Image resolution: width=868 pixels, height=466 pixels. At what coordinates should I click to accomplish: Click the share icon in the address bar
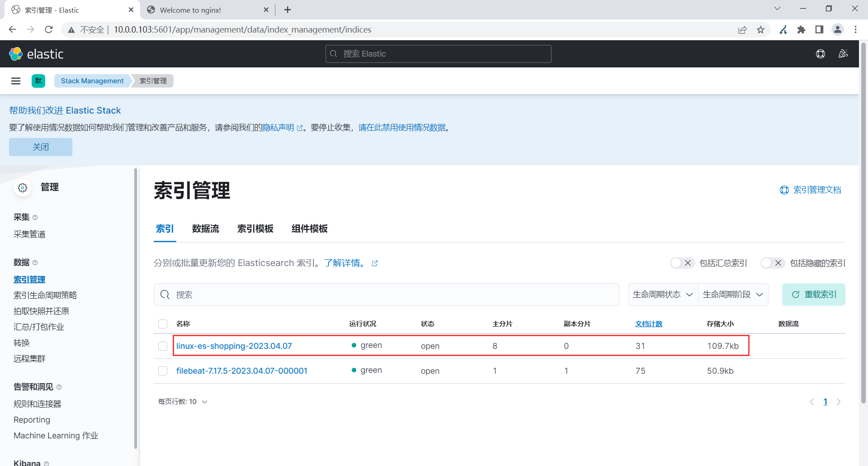743,29
